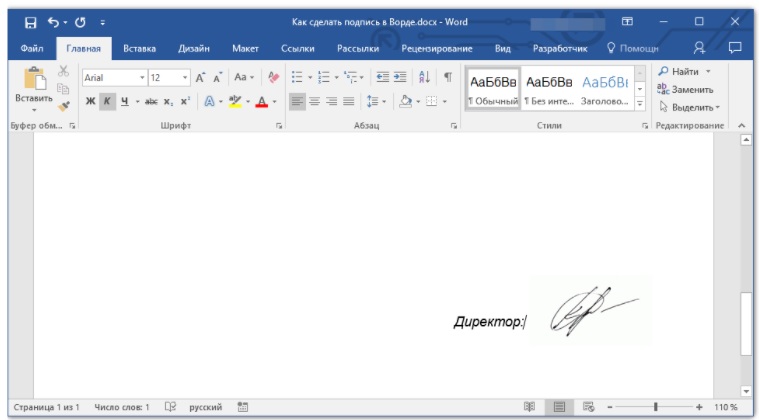Open the font size 12 dropdown
759x420 pixels.
pyautogui.click(x=185, y=77)
